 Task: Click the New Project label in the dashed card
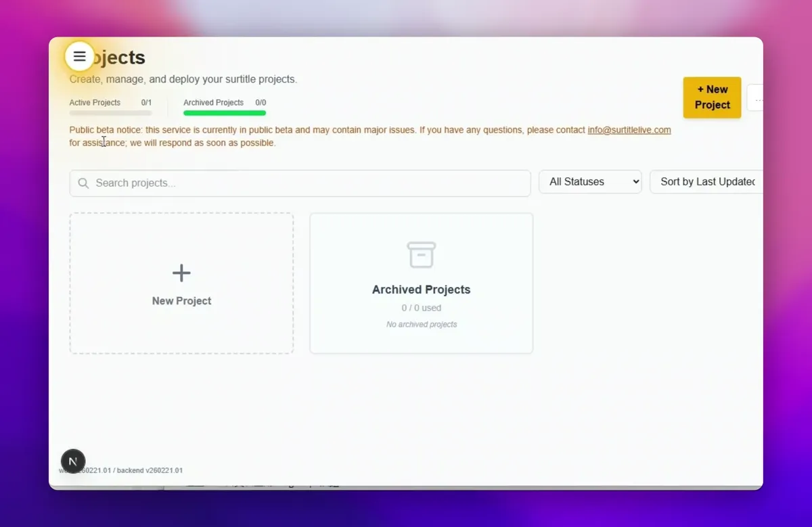(181, 301)
